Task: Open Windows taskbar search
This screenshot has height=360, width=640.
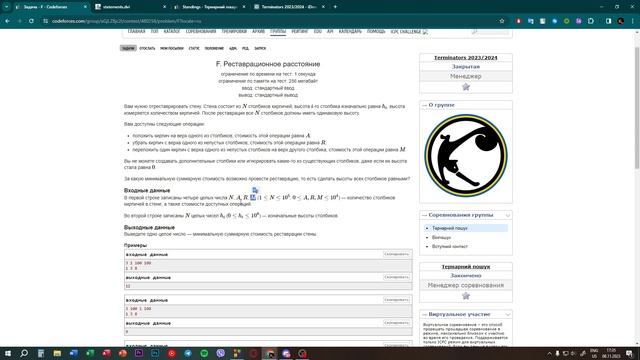Action: coord(24,353)
